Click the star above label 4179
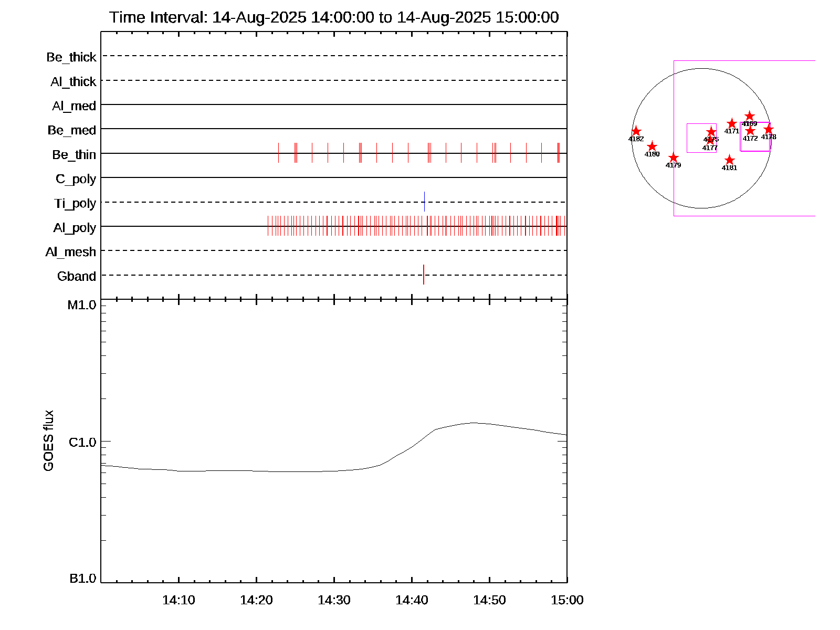This screenshot has height=630, width=840. 674,157
